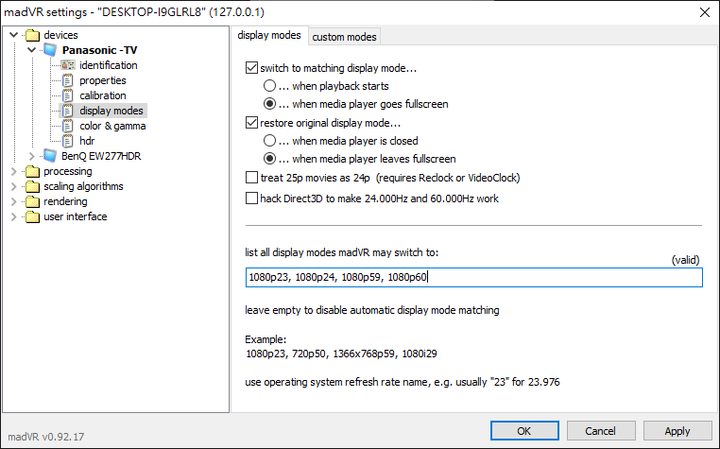Screen dimensions: 720x449
Task: Uncheck switch to matching display mode
Action: [252, 68]
